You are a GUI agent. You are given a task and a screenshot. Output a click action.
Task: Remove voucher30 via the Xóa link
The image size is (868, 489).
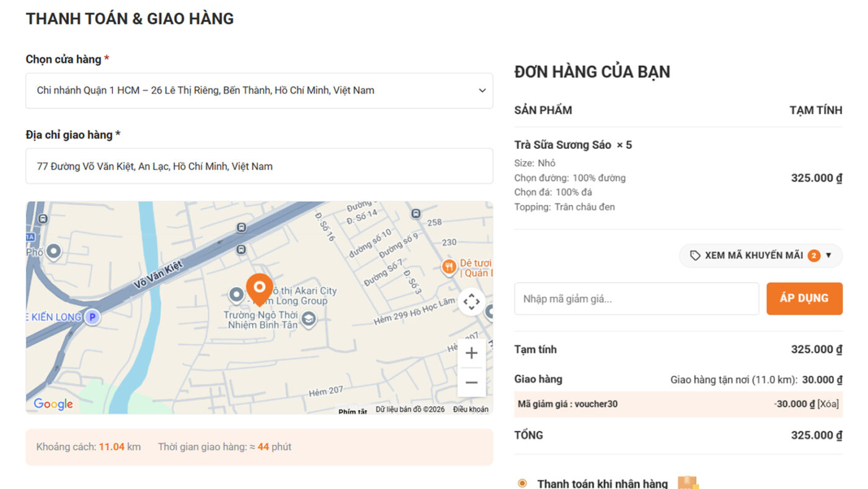(828, 404)
